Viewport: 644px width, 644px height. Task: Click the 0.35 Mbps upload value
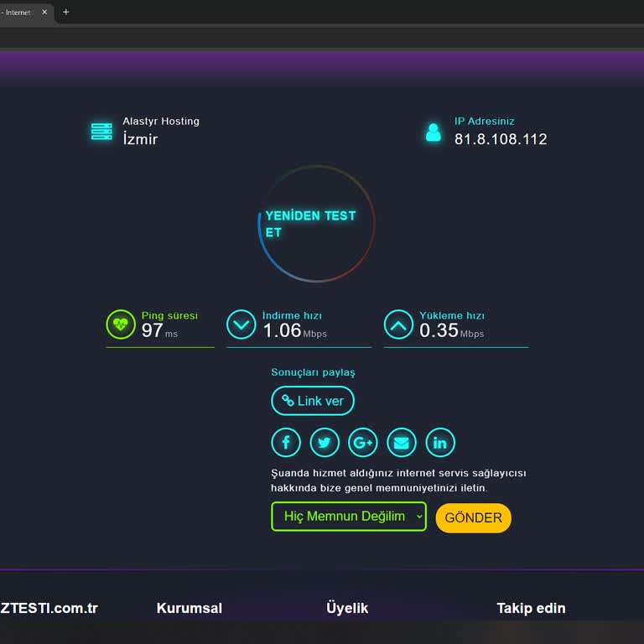[451, 330]
